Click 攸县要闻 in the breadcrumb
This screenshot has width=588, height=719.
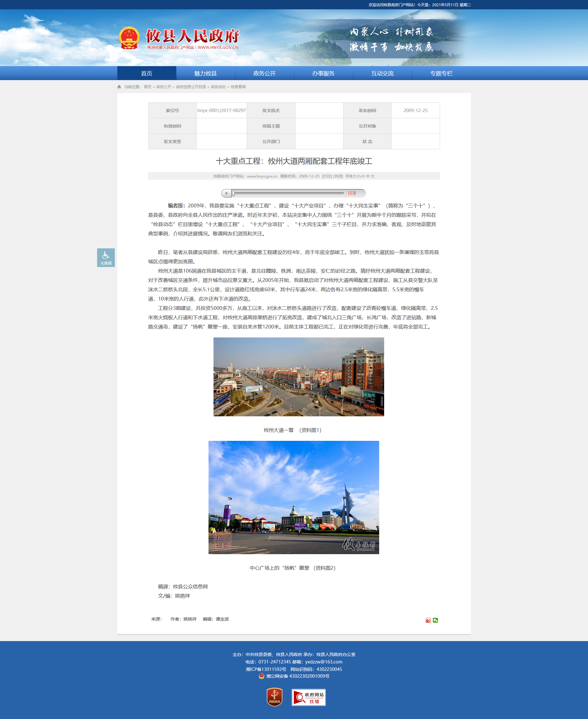tap(238, 87)
